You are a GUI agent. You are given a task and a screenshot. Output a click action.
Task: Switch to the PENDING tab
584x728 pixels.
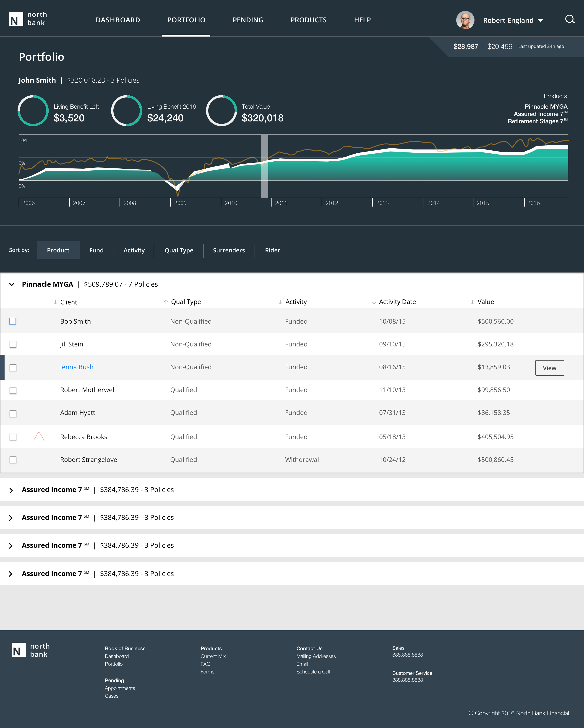coord(248,20)
